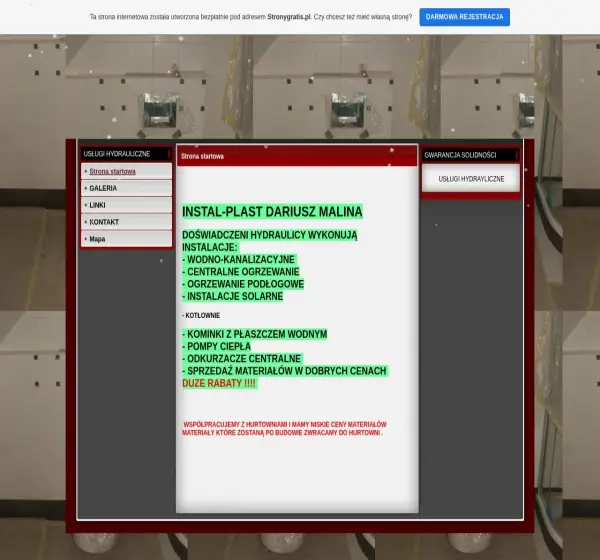Click the KOTŁOWNIE line
Viewport: 600px width, 560px height.
(201, 315)
